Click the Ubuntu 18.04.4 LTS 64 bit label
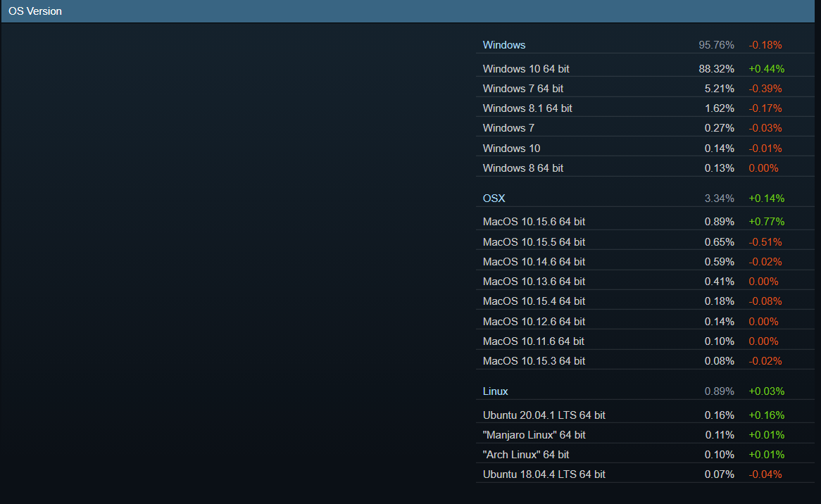 [544, 474]
